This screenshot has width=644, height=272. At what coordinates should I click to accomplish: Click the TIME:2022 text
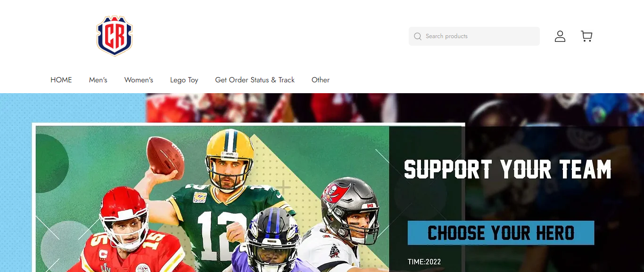pyautogui.click(x=424, y=262)
